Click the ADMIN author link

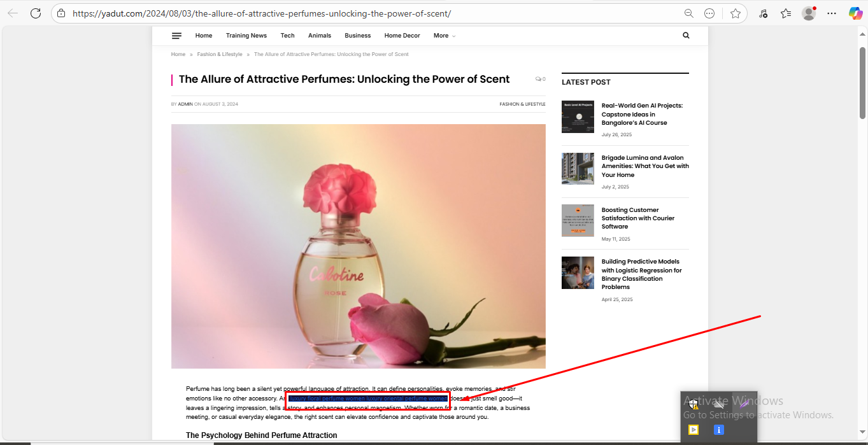click(185, 104)
